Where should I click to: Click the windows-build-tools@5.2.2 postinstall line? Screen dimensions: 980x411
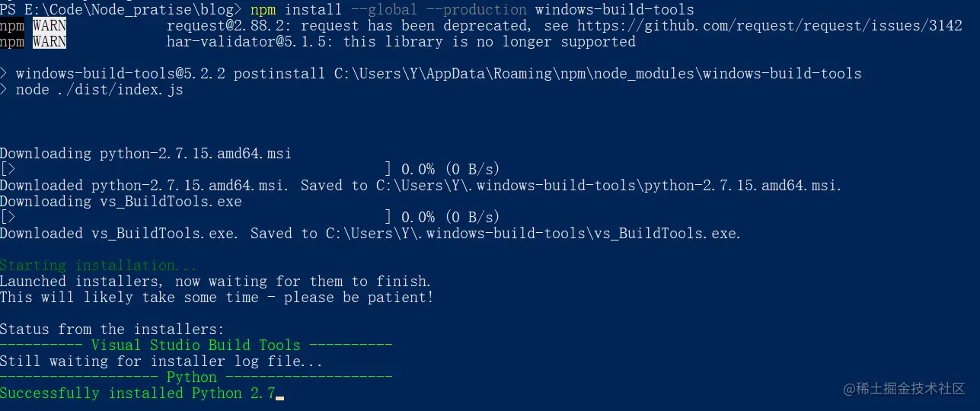(x=431, y=74)
